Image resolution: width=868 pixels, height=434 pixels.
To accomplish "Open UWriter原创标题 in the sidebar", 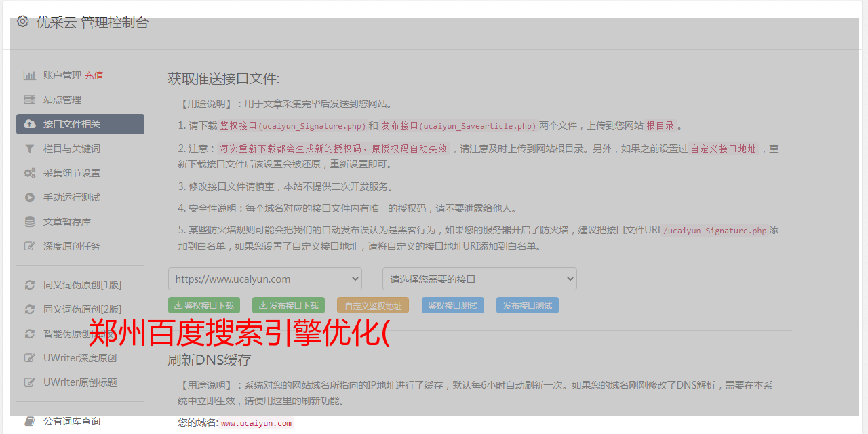I will pos(80,382).
